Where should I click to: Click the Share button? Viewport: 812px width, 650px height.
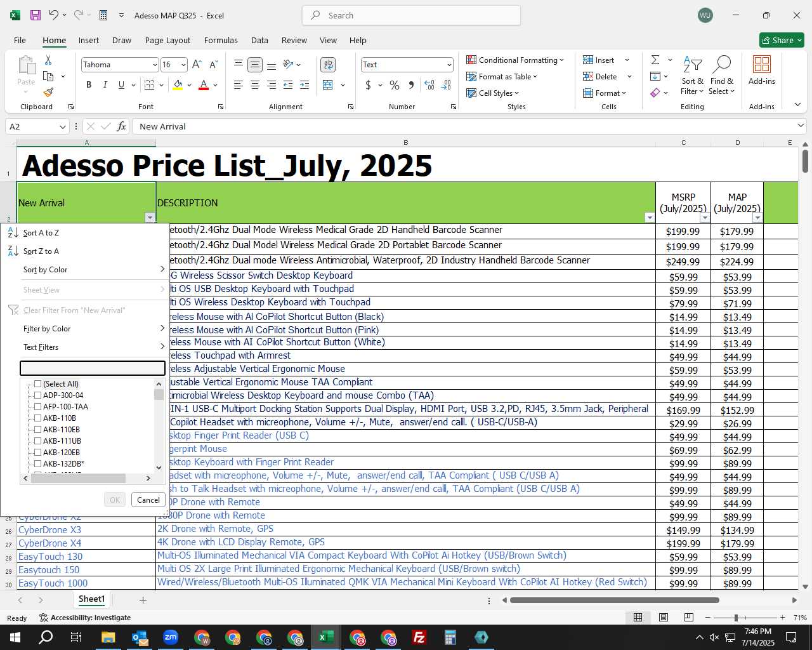(782, 40)
